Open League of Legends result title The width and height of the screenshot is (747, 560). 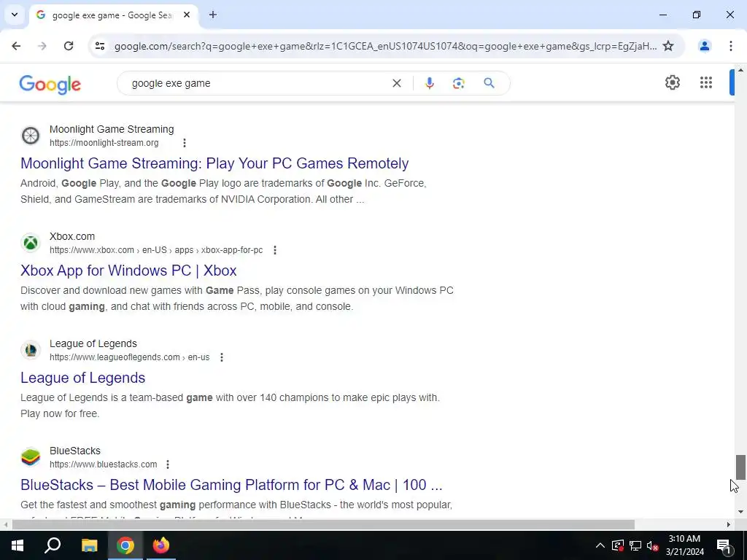click(x=83, y=378)
